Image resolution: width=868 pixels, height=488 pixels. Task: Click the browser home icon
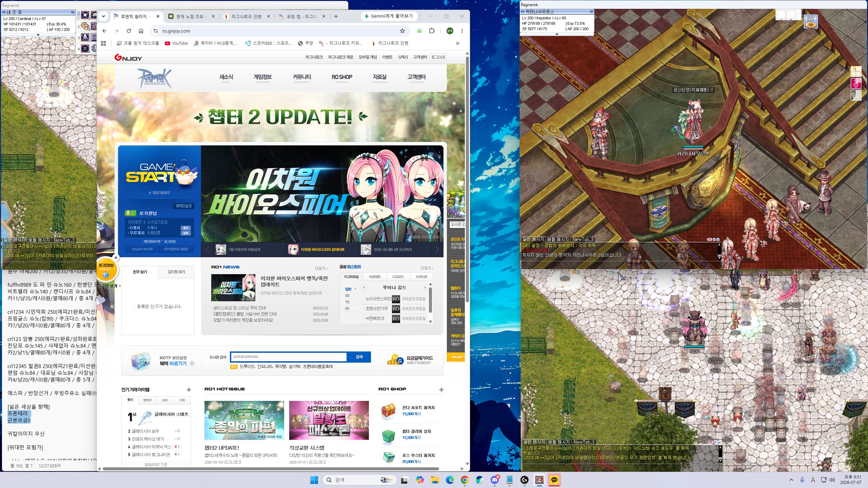[141, 31]
